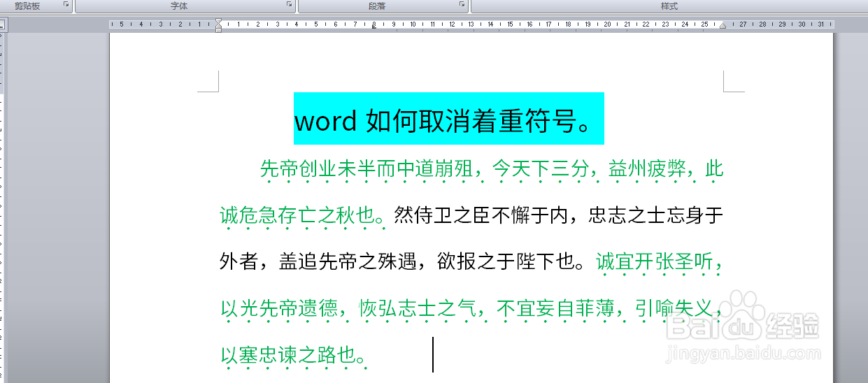
Task: Click in the line '以光先帝遗德，恢弘志士之气'
Action: click(x=348, y=309)
